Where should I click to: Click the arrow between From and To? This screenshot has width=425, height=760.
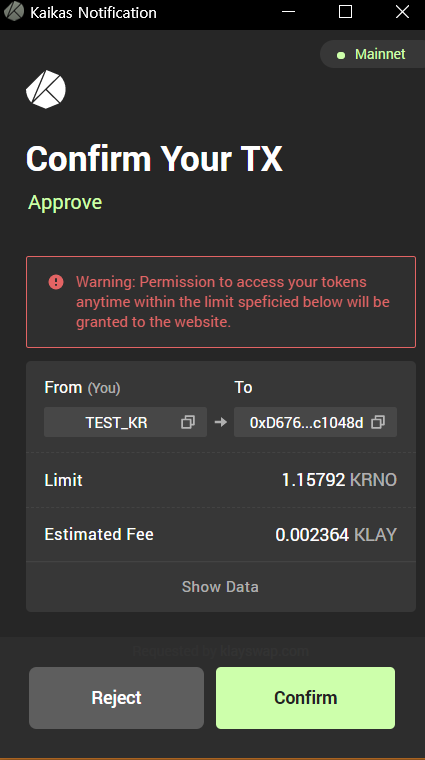tap(220, 422)
